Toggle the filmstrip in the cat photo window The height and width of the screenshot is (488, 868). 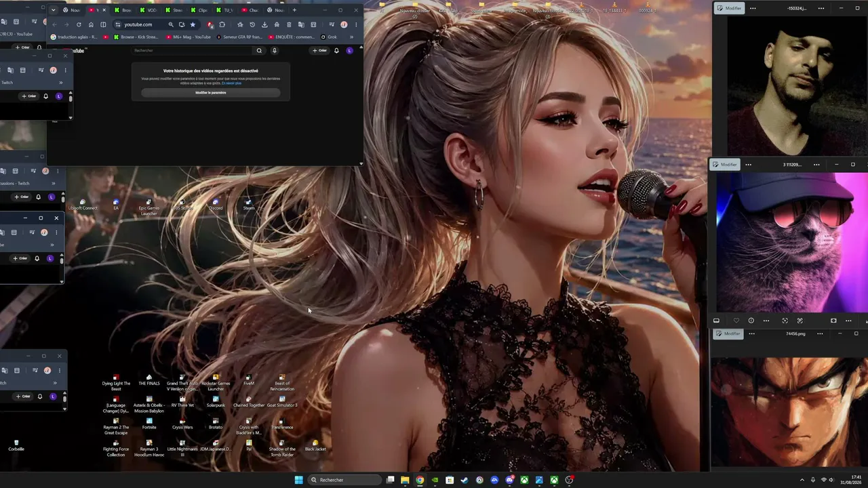(716, 321)
